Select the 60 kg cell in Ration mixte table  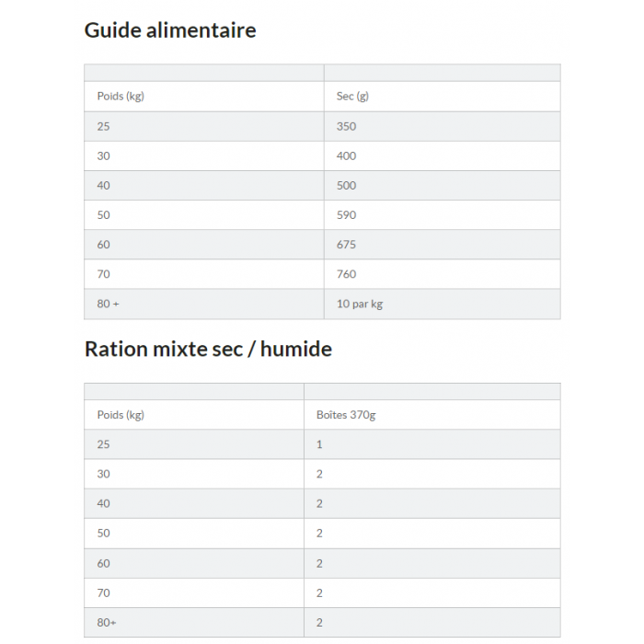[x=103, y=563]
